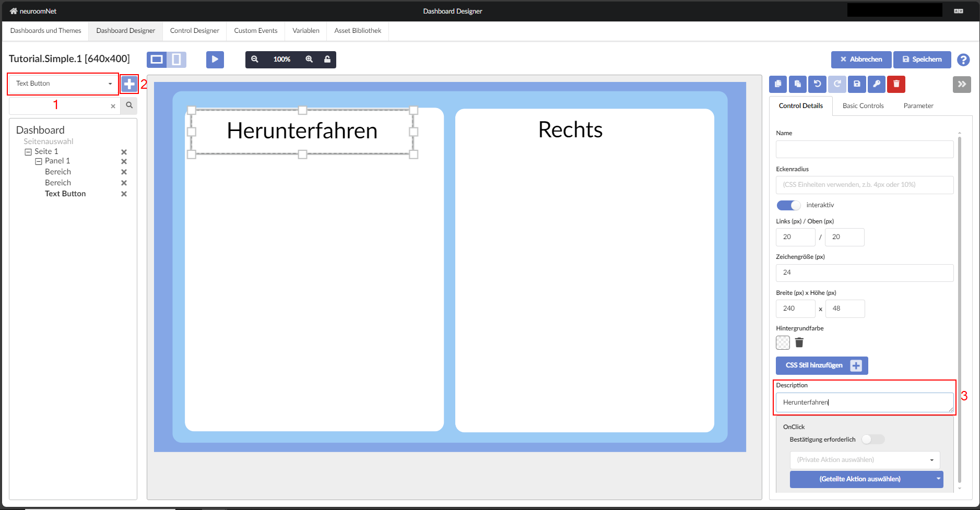Open the Basic Controls tab
980x510 pixels.
click(x=863, y=106)
